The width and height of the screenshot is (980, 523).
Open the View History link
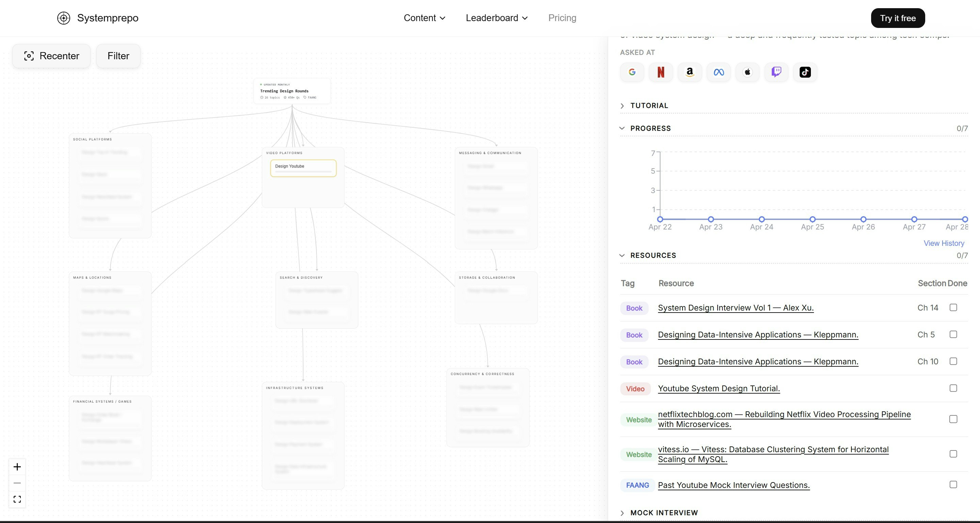coord(944,243)
